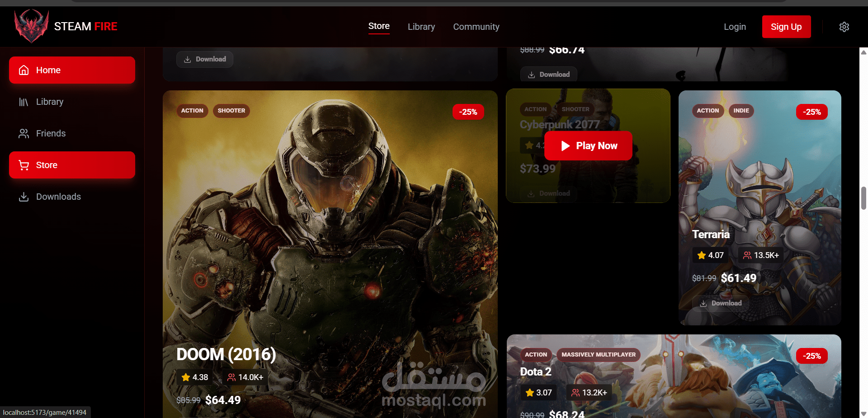
Task: Select Downloads in the sidebar
Action: click(72, 197)
